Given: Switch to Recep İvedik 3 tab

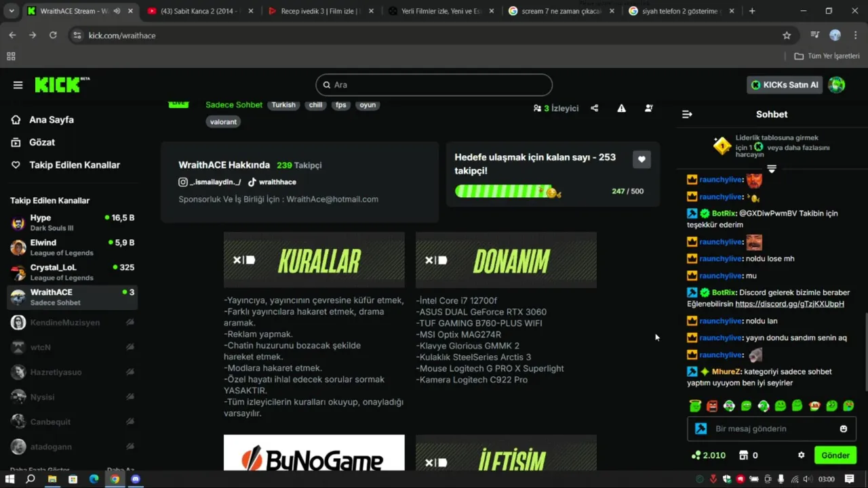Looking at the screenshot, I should 321,11.
